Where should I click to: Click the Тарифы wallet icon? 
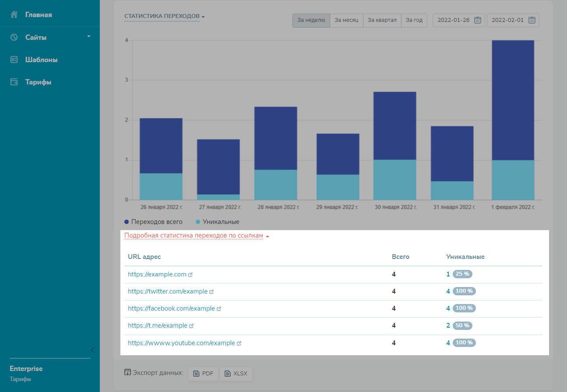[x=14, y=82]
